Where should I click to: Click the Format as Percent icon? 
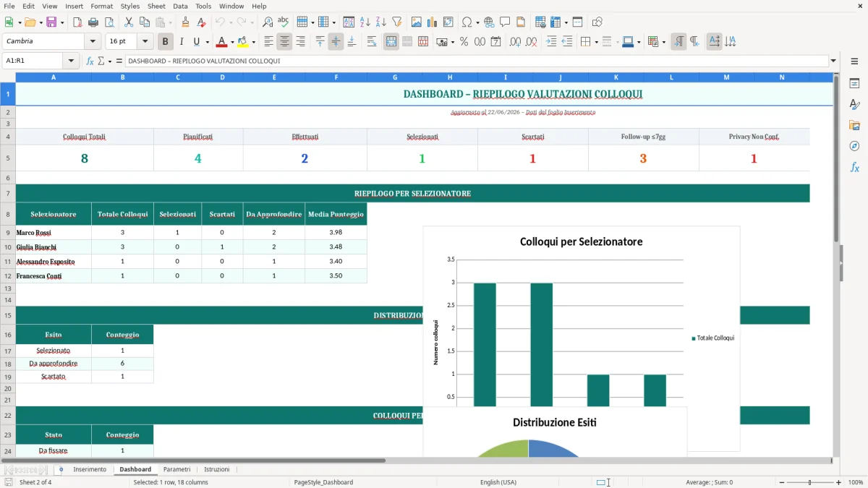click(x=464, y=42)
